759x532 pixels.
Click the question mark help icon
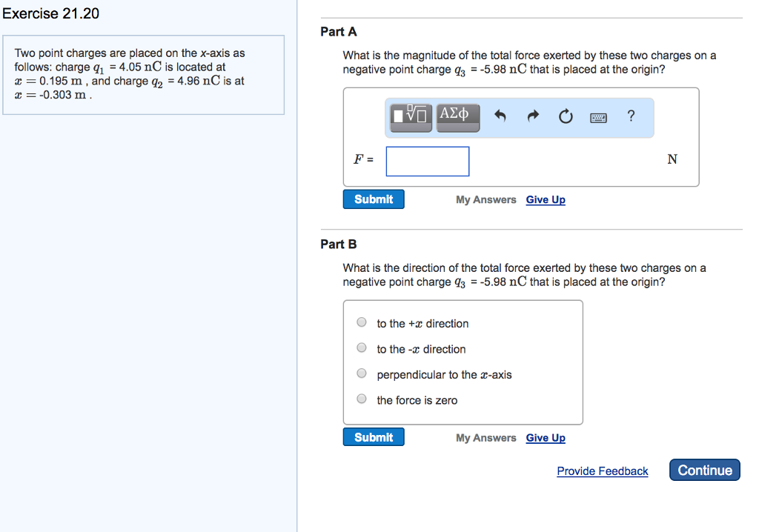(x=631, y=116)
